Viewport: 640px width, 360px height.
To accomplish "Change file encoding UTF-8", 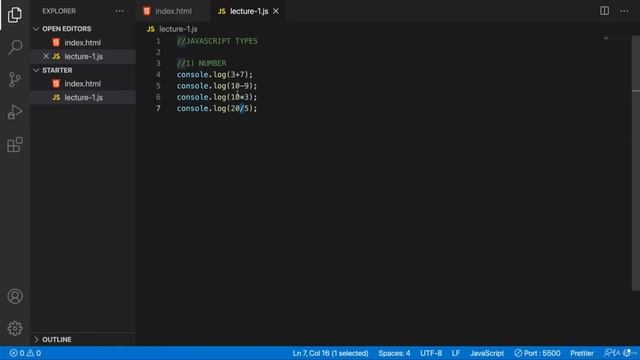I will [x=431, y=353].
